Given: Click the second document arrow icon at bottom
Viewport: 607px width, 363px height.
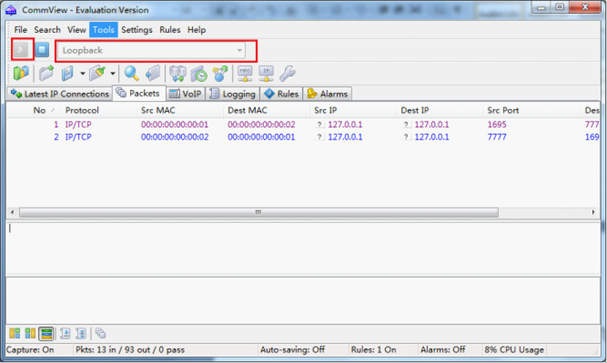Looking at the screenshot, I should [81, 333].
